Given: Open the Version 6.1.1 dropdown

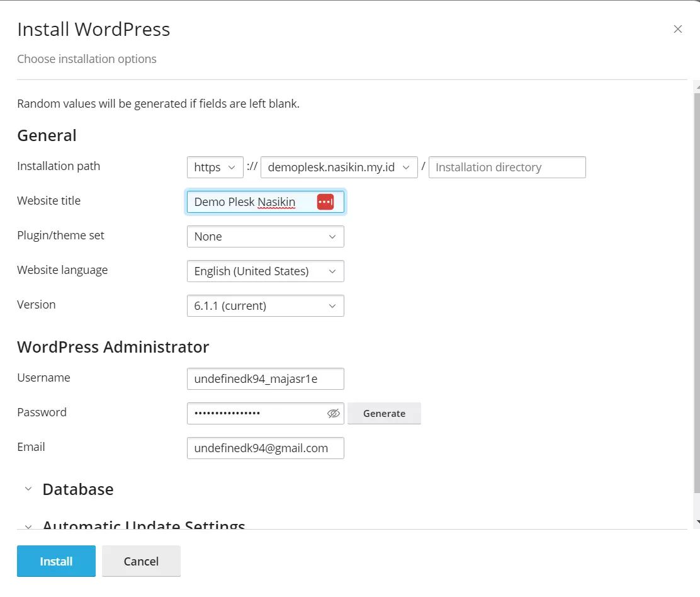Looking at the screenshot, I should click(x=265, y=305).
